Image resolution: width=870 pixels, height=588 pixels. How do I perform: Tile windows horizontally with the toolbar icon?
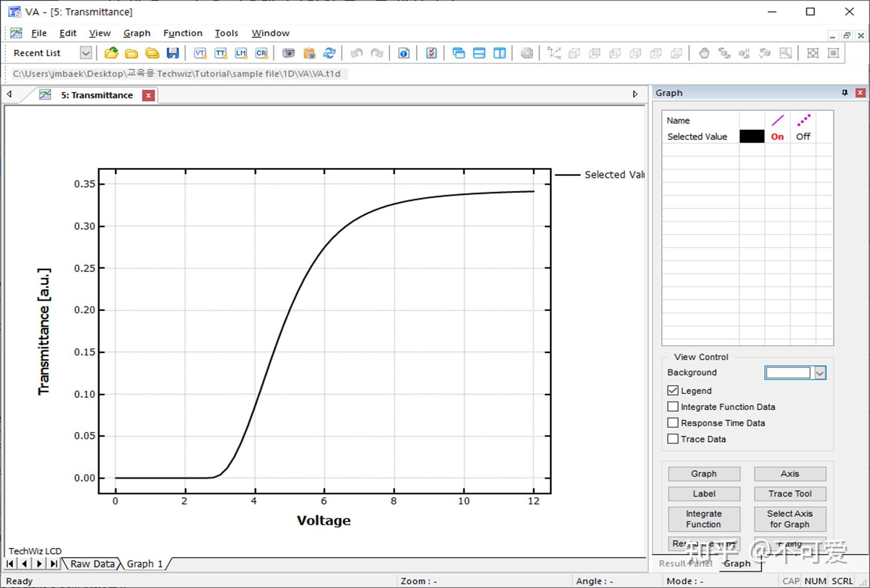[x=479, y=53]
